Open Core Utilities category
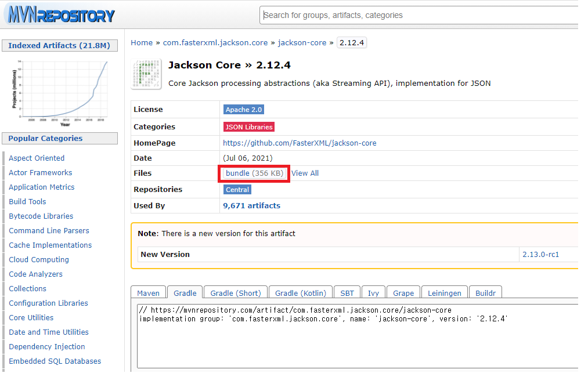Screen dimensions: 588x373 coord(31,317)
